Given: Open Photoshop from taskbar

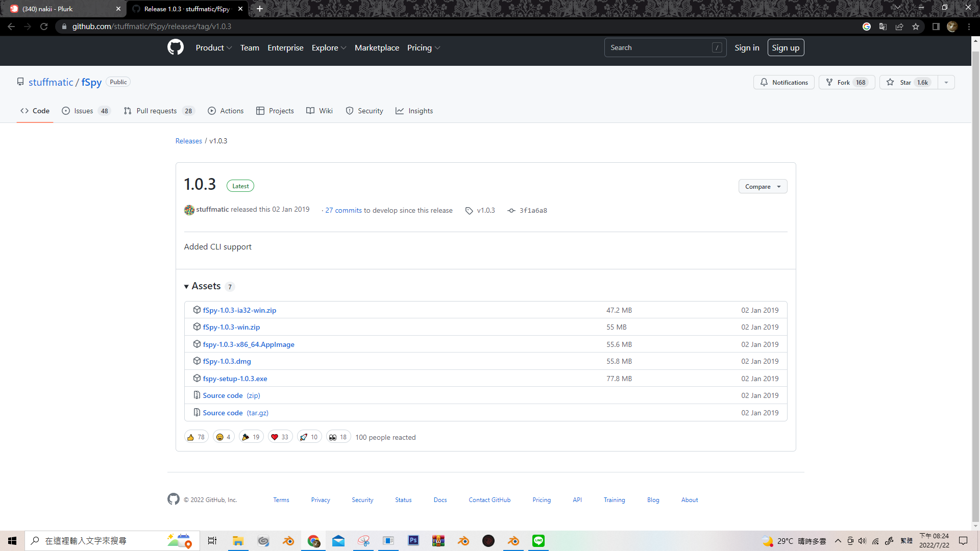Looking at the screenshot, I should tap(413, 541).
